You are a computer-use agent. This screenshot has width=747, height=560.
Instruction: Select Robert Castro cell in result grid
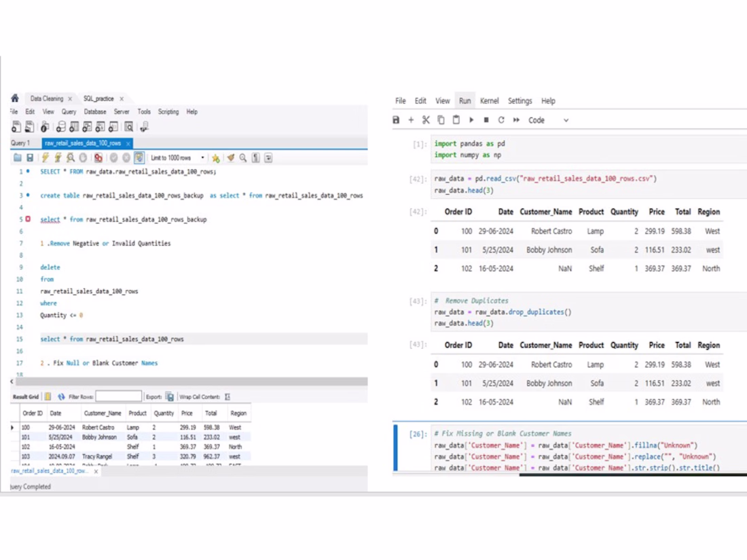coord(98,427)
